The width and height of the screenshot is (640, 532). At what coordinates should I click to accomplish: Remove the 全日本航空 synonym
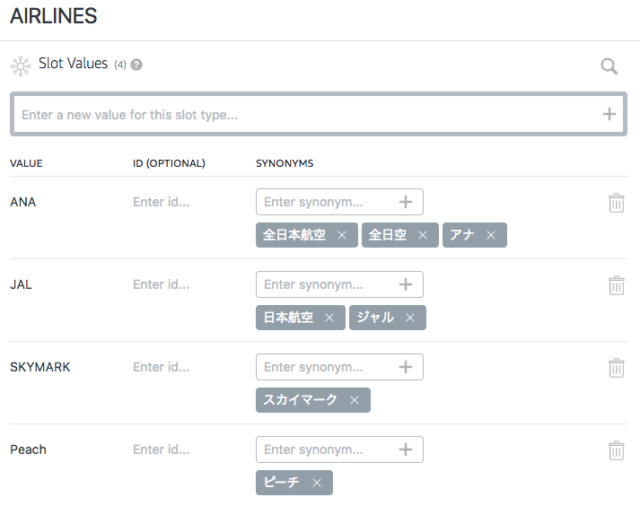[x=342, y=235]
